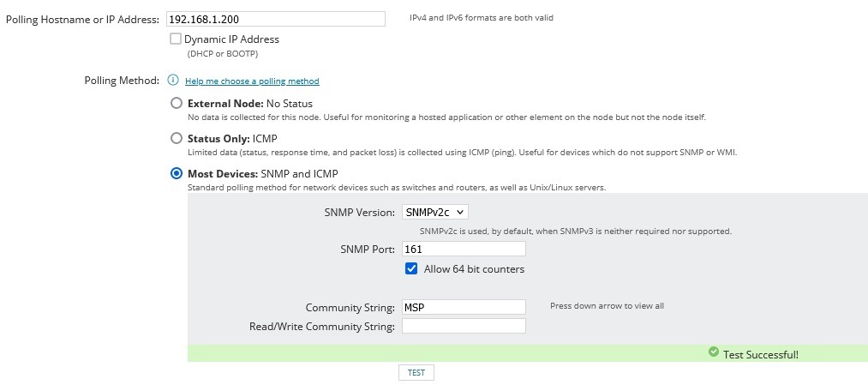Viewport: 868px width, 385px height.
Task: Click the 'Test Successful!' status message
Action: point(761,354)
